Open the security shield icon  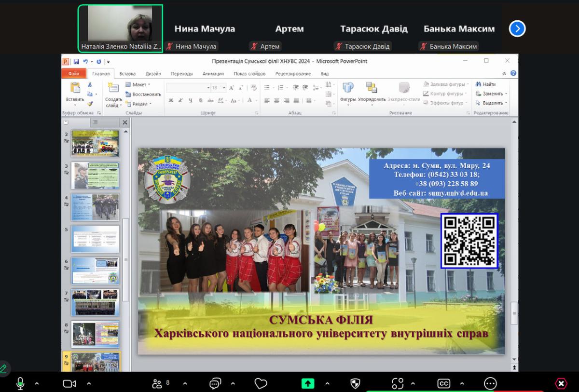[x=355, y=383]
